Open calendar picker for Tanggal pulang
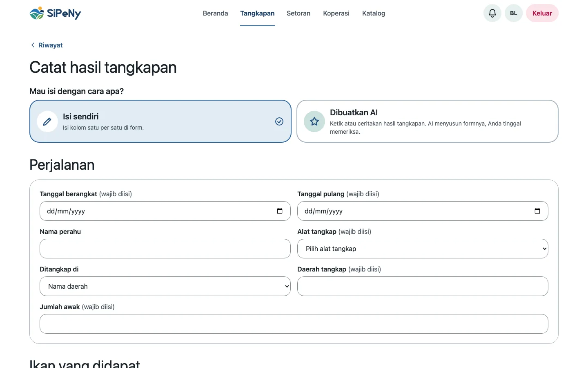Screen dimensions: 588x368 (537, 211)
